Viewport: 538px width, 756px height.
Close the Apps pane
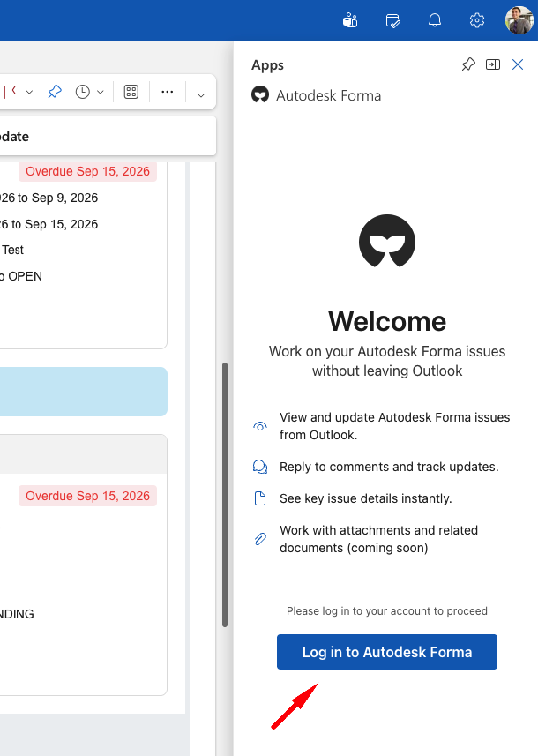[518, 64]
